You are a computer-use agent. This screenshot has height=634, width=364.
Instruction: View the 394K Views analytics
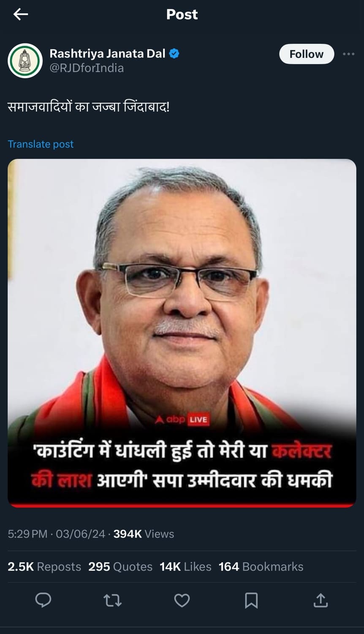[144, 534]
